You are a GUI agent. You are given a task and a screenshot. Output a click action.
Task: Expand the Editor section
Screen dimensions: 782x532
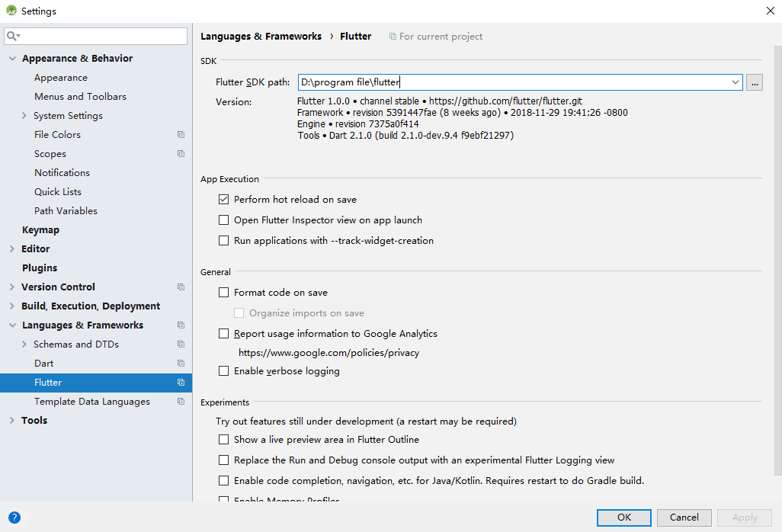pyautogui.click(x=12, y=248)
